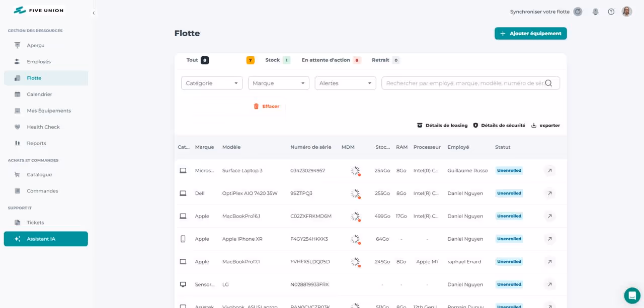Switch to the Retrait tab
This screenshot has height=308, width=644.
point(385,60)
